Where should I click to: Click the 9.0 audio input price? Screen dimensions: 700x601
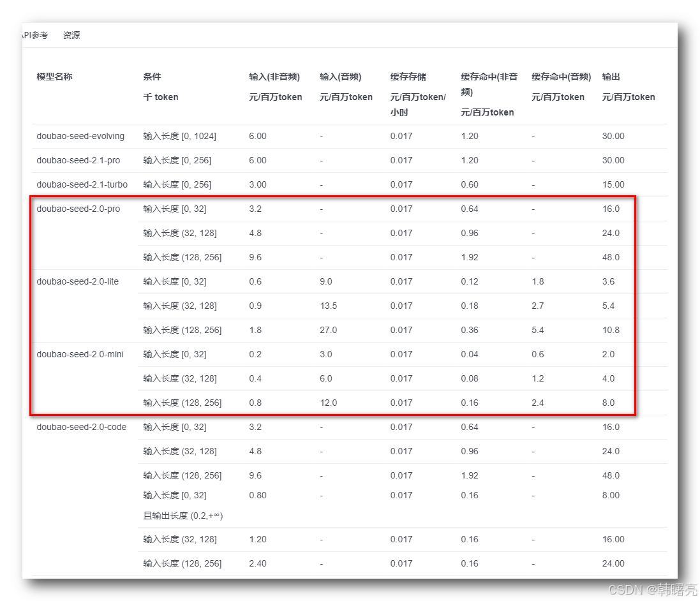tap(326, 282)
